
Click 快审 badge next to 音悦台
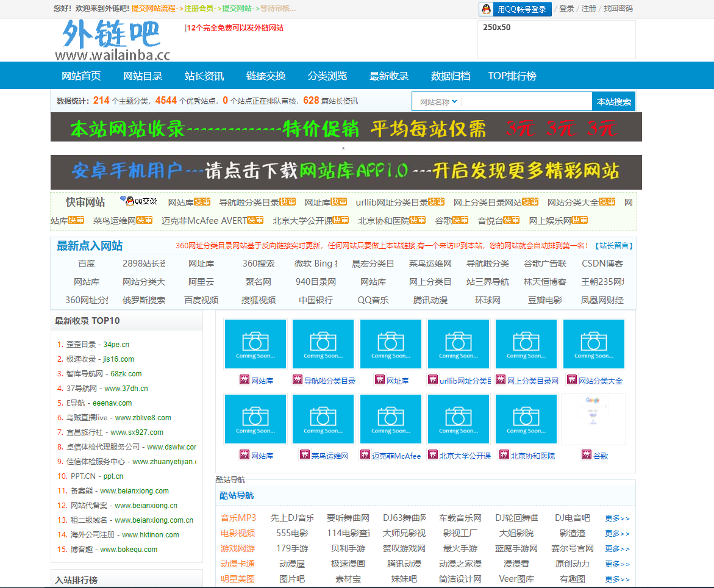click(512, 220)
